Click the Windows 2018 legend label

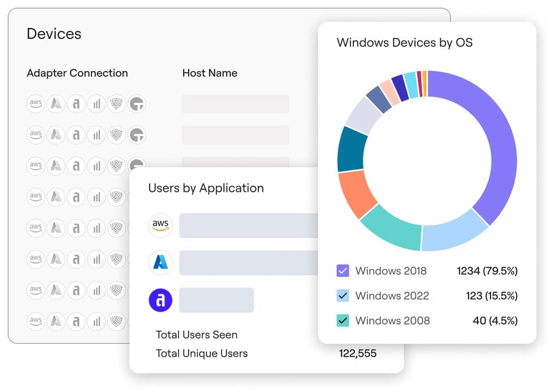tap(390, 271)
